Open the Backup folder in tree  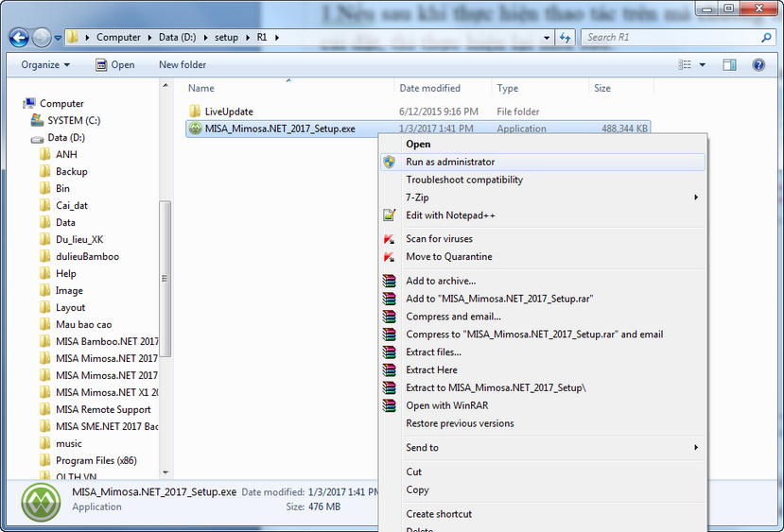[x=63, y=171]
